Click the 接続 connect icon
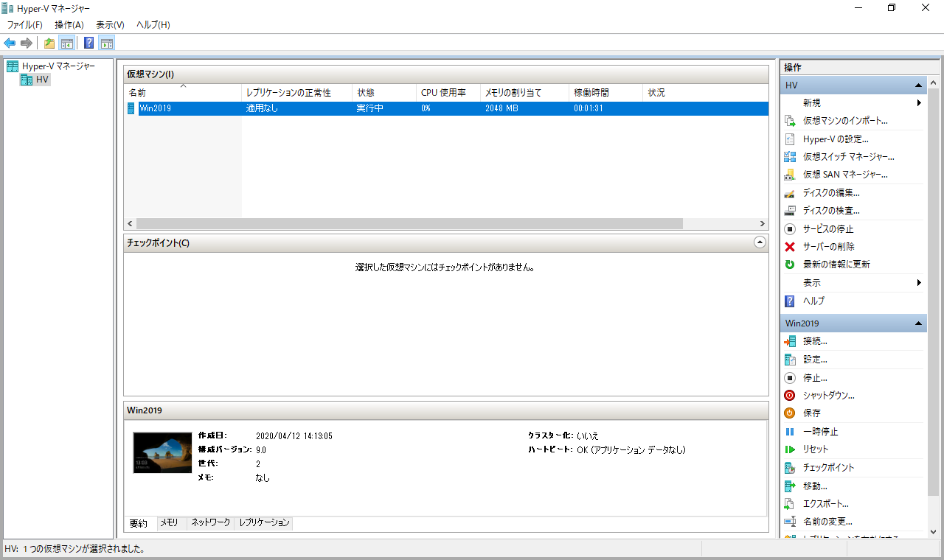944x560 pixels. point(790,341)
